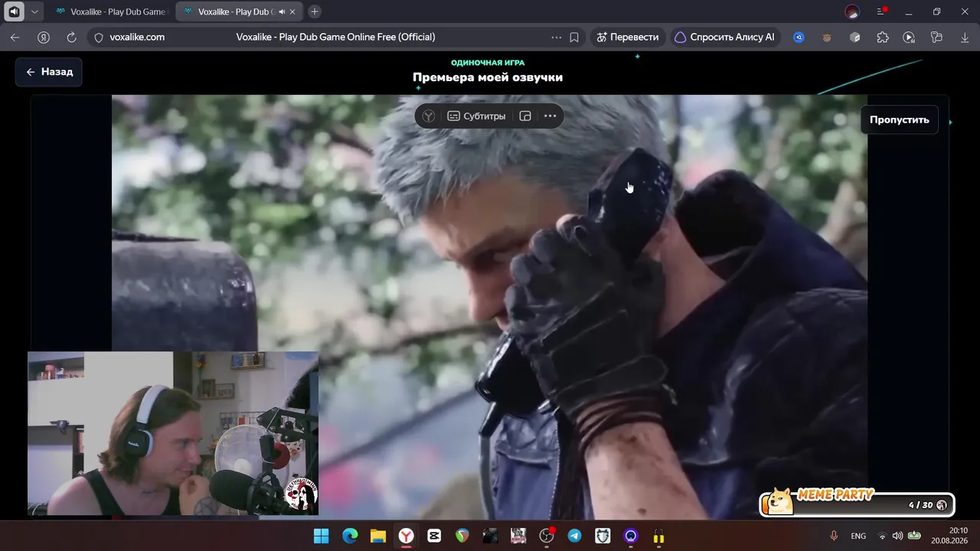Open the browser tab groups sidebar icon

tap(936, 37)
